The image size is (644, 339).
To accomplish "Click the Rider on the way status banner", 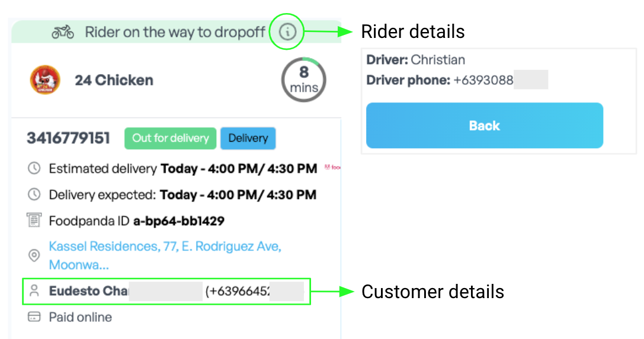I will tap(176, 31).
